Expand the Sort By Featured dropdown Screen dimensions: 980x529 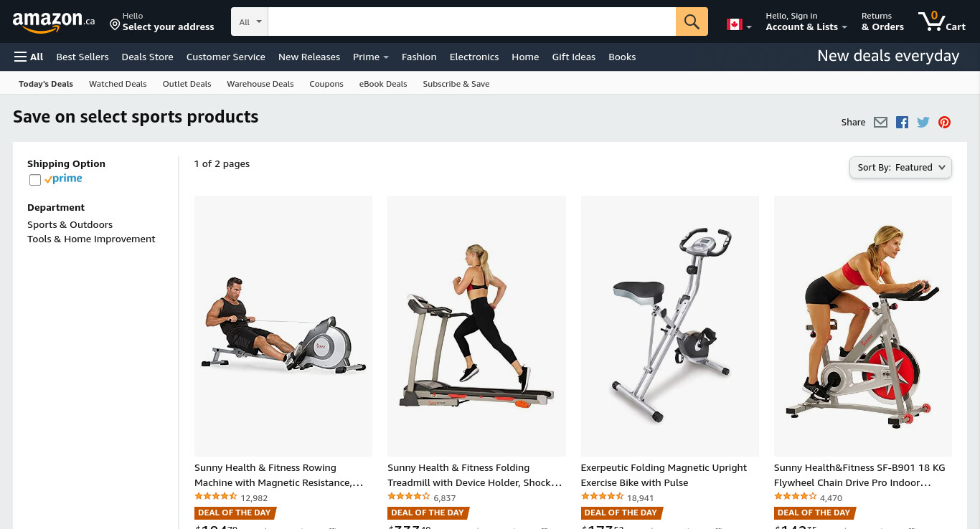(900, 168)
